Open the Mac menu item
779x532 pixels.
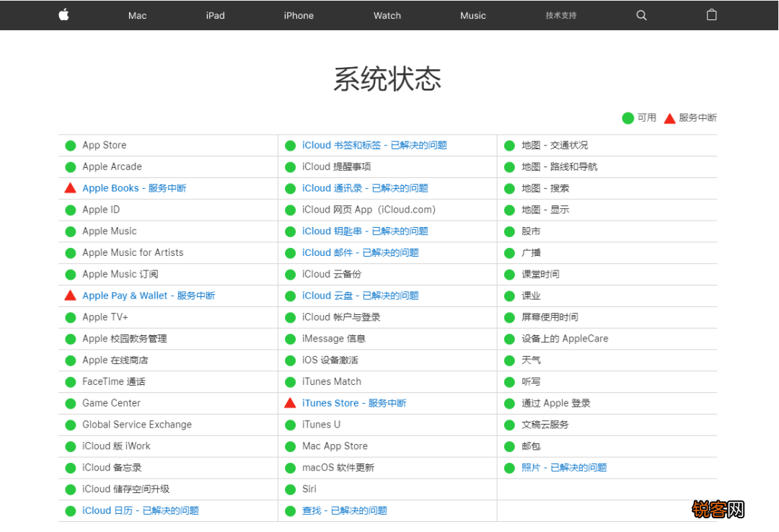pos(137,15)
